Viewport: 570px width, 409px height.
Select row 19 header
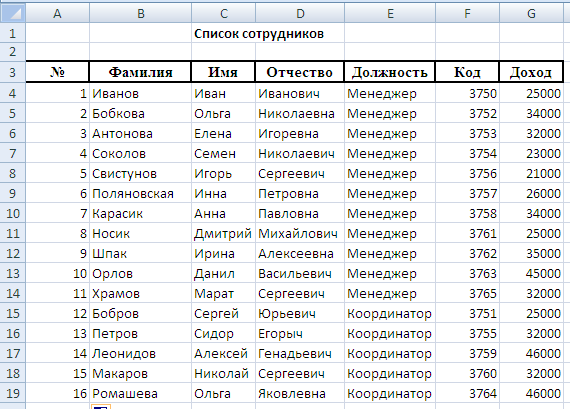[13, 393]
